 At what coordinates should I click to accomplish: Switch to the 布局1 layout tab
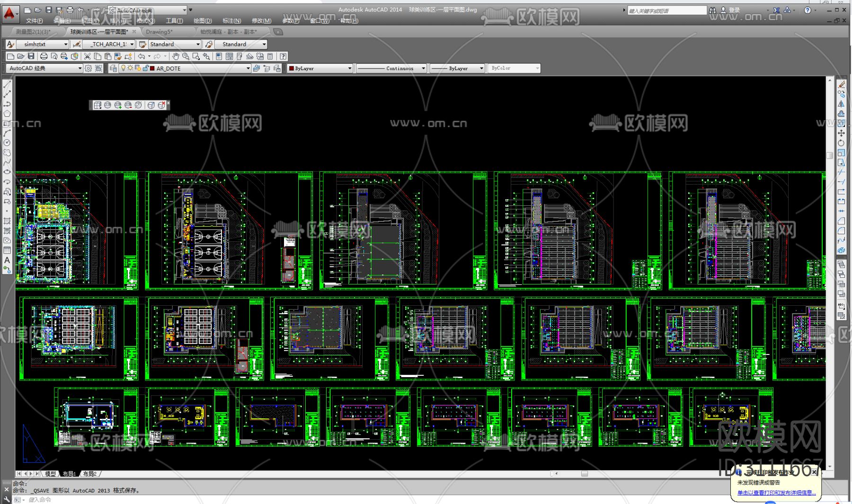pyautogui.click(x=69, y=474)
